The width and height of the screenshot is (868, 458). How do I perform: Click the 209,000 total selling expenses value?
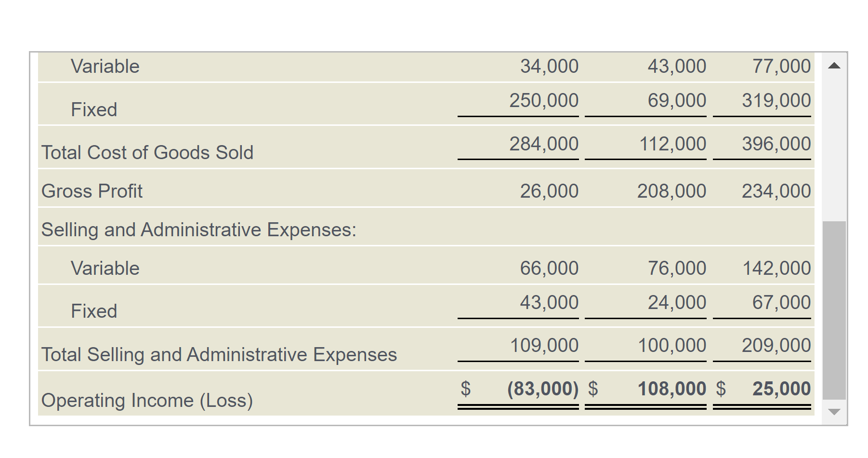coord(776,345)
